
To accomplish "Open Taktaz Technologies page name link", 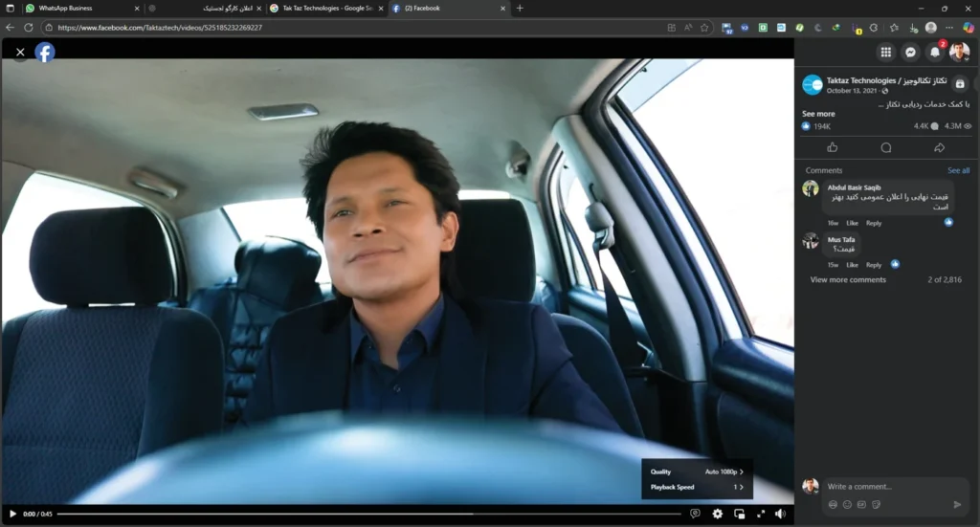I will [x=886, y=80].
